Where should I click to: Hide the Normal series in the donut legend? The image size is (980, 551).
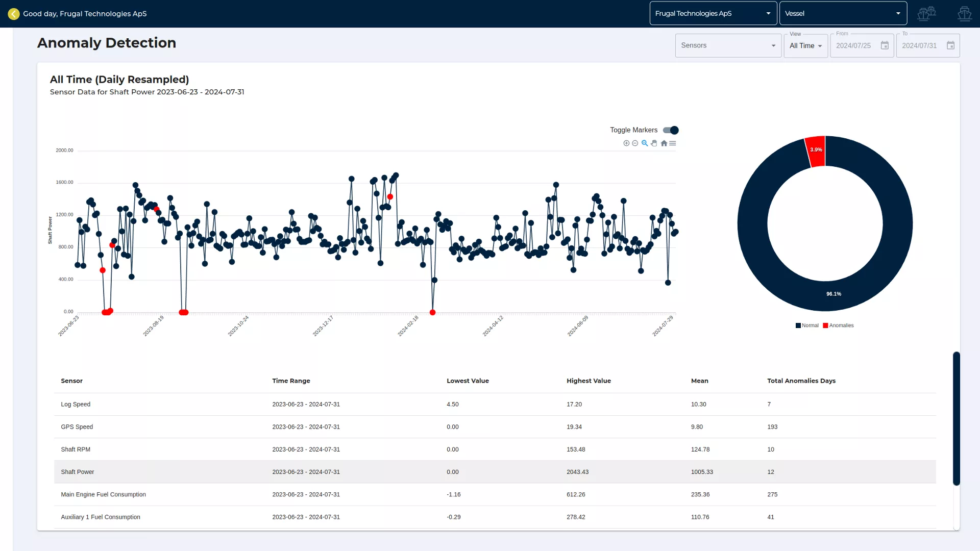(806, 325)
